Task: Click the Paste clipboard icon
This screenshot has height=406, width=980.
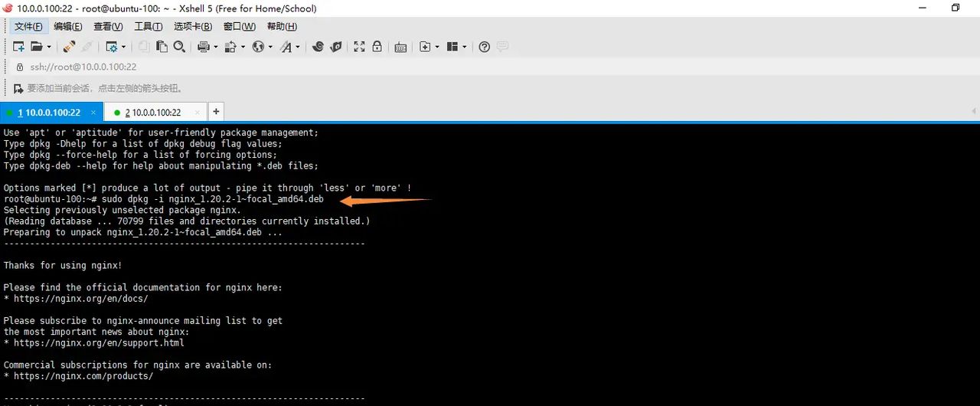Action: coord(162,47)
